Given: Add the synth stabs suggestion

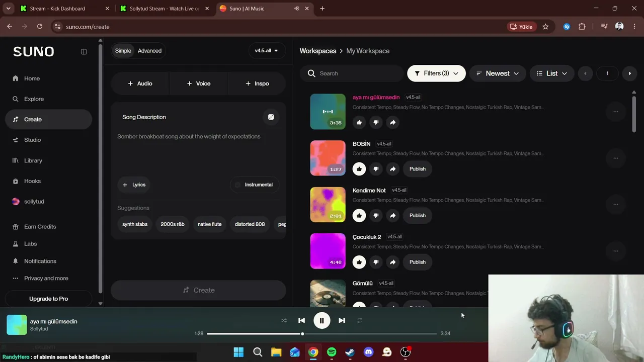Looking at the screenshot, I should [135, 224].
